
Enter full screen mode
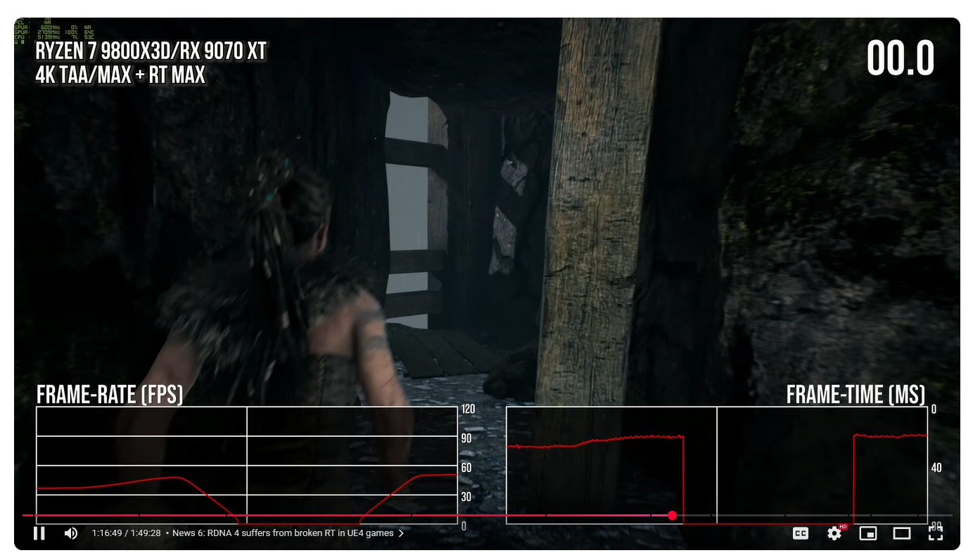point(936,533)
